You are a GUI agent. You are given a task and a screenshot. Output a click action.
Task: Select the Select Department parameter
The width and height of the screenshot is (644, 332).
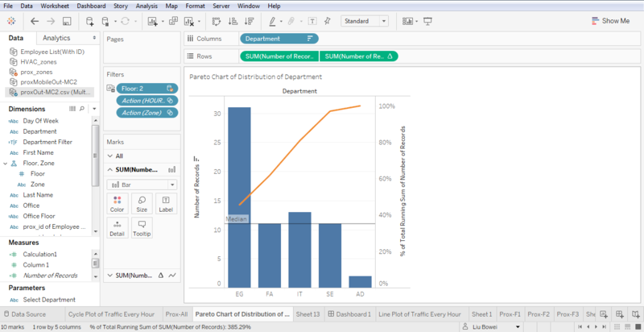(49, 300)
